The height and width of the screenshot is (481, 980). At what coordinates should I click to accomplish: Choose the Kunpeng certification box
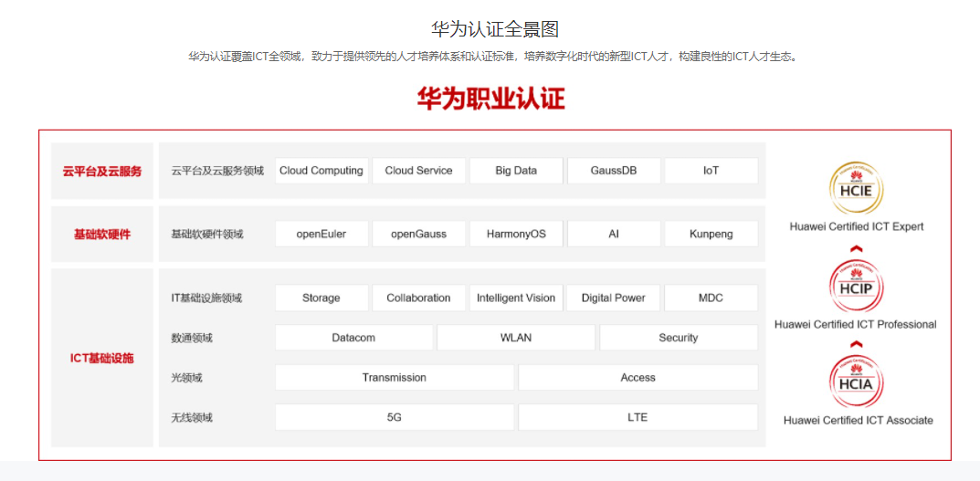(x=711, y=235)
